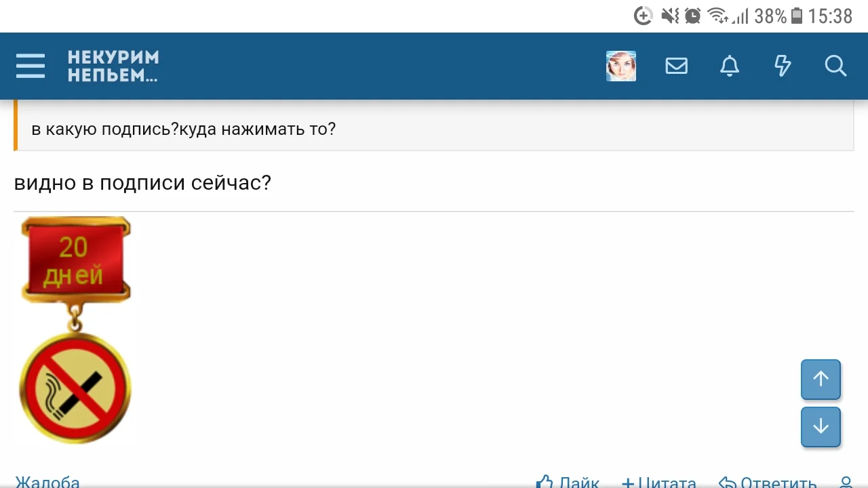Open the messages envelope icon
The width and height of the screenshot is (868, 488).
[676, 66]
